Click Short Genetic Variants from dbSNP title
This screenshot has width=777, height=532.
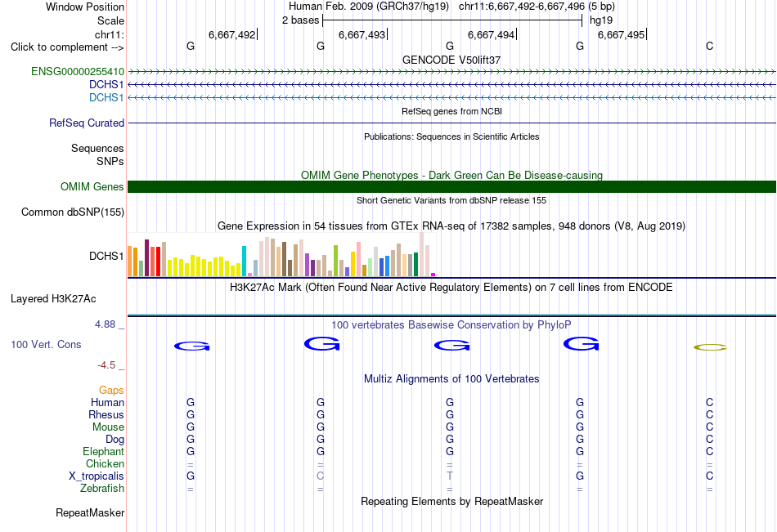451,200
